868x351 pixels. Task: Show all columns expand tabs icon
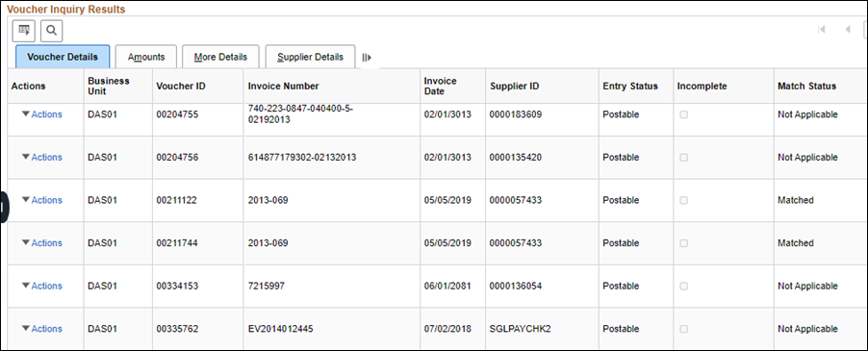367,57
